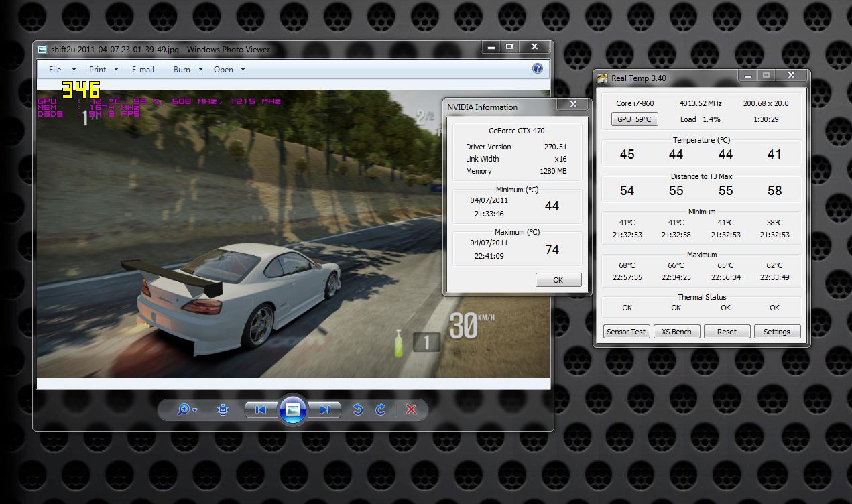
Task: Click the 4013.52 MHz clock value
Action: tap(700, 103)
